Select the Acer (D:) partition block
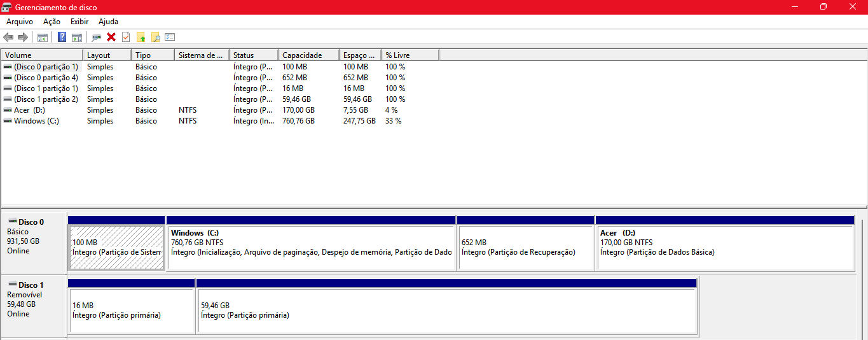The width and height of the screenshot is (868, 340). [724, 247]
